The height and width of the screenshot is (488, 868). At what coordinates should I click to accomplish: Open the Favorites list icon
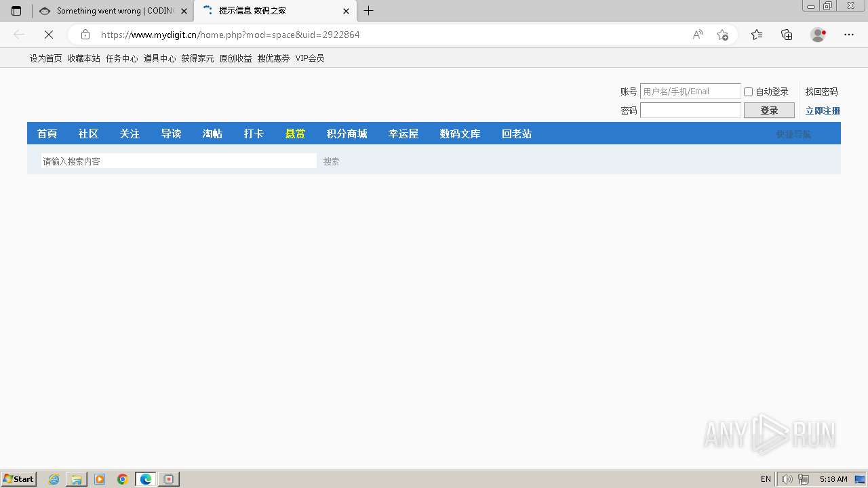tap(757, 35)
